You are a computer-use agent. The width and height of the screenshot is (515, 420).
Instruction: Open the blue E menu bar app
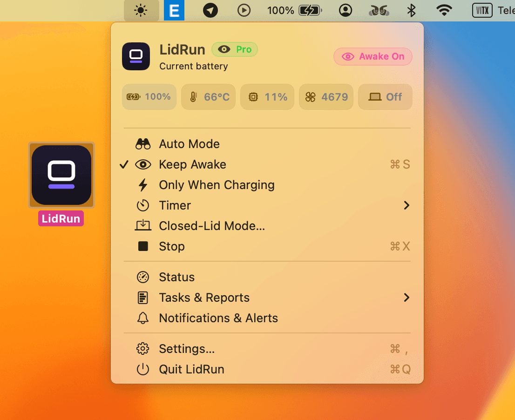pos(174,11)
